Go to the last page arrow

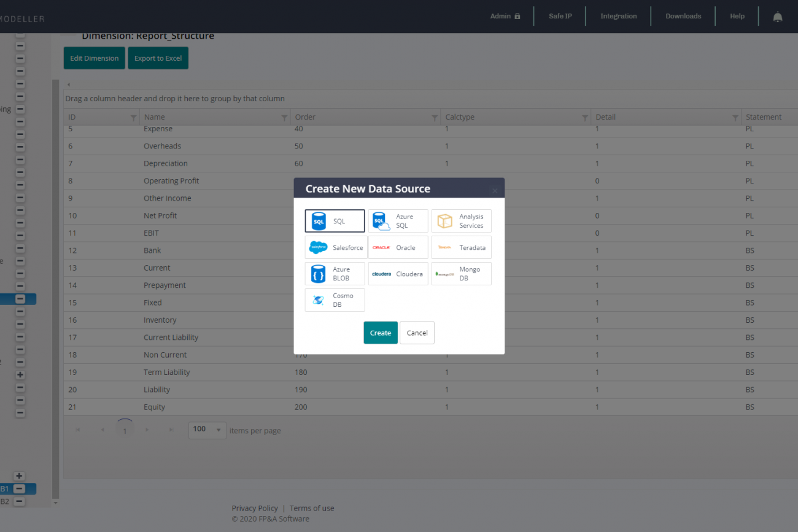(171, 430)
